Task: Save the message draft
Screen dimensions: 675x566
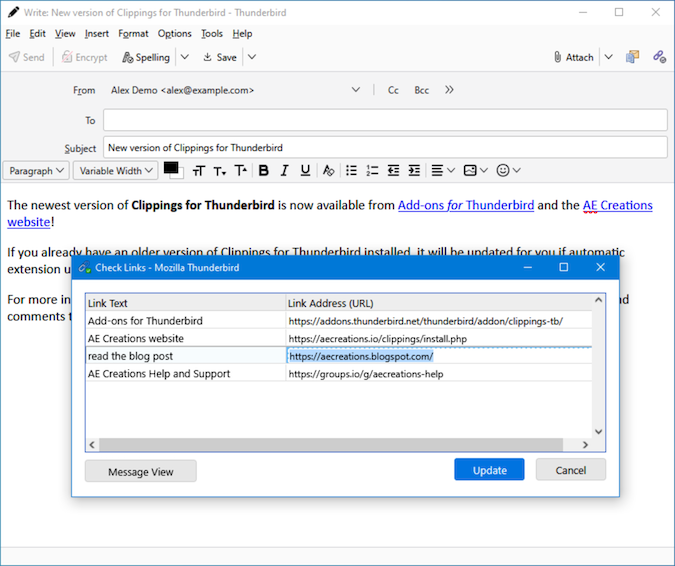Action: point(220,57)
